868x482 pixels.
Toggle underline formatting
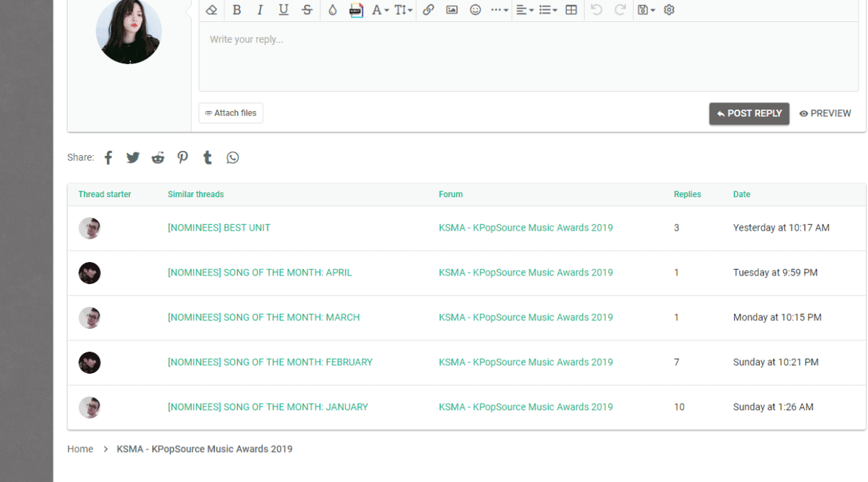283,10
